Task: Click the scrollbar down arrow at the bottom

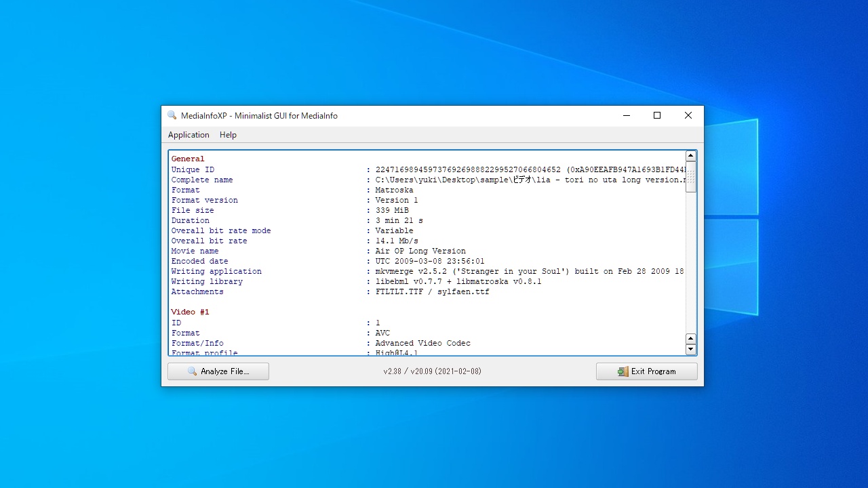Action: 691,350
